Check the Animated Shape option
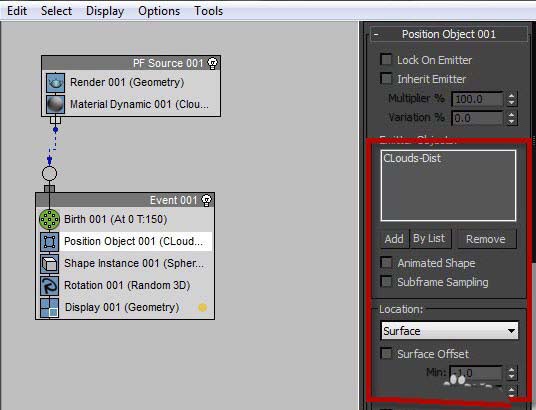The width and height of the screenshot is (536, 410). coord(386,263)
